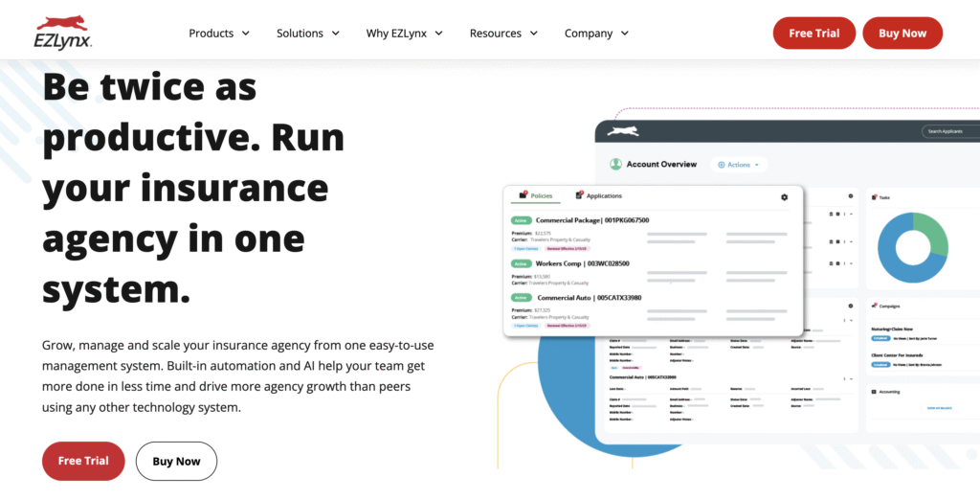The height and width of the screenshot is (500, 980).
Task: Click the Active badge next to Commercial Auto 005CATX33980
Action: point(521,298)
